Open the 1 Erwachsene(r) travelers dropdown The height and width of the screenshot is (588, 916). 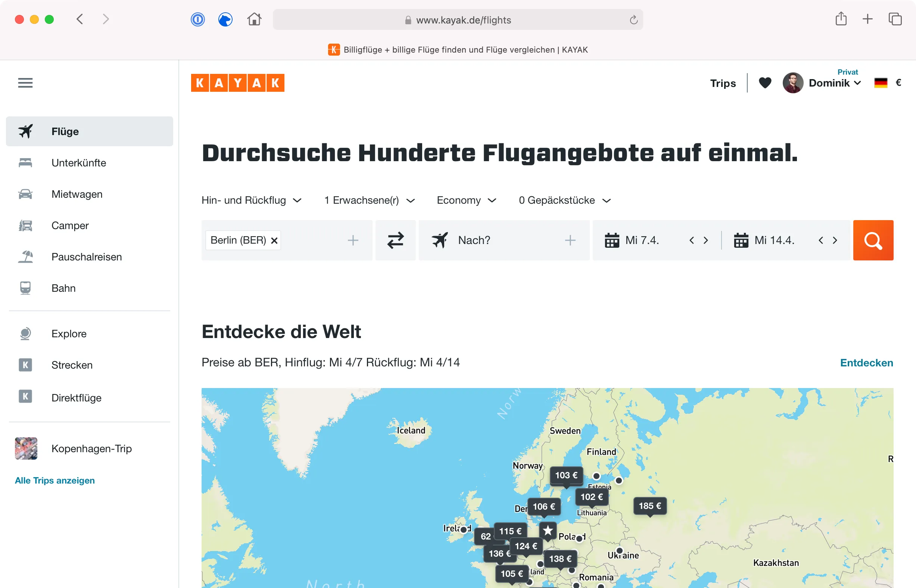pyautogui.click(x=369, y=200)
